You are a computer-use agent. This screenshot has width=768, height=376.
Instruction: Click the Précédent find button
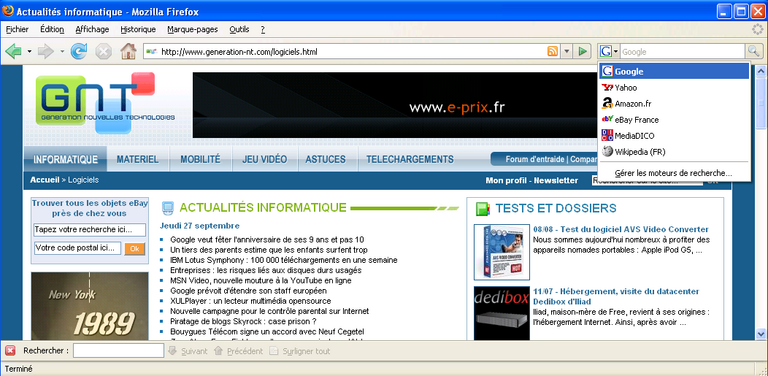click(238, 351)
